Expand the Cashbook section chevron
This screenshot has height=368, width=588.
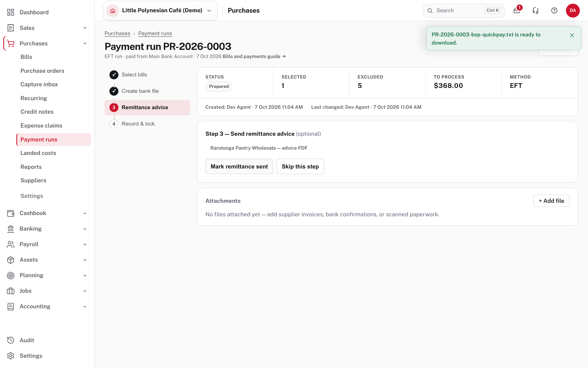(x=85, y=213)
